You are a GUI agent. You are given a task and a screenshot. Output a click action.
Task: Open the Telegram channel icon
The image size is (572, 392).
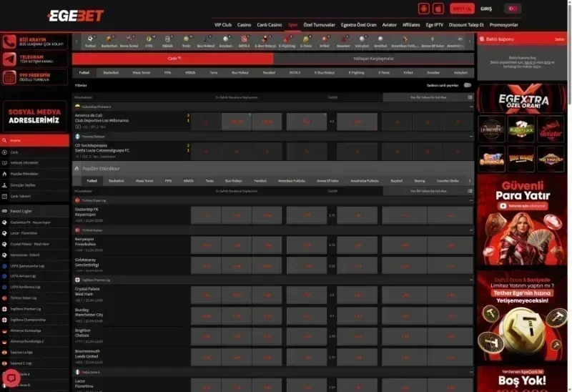point(9,59)
